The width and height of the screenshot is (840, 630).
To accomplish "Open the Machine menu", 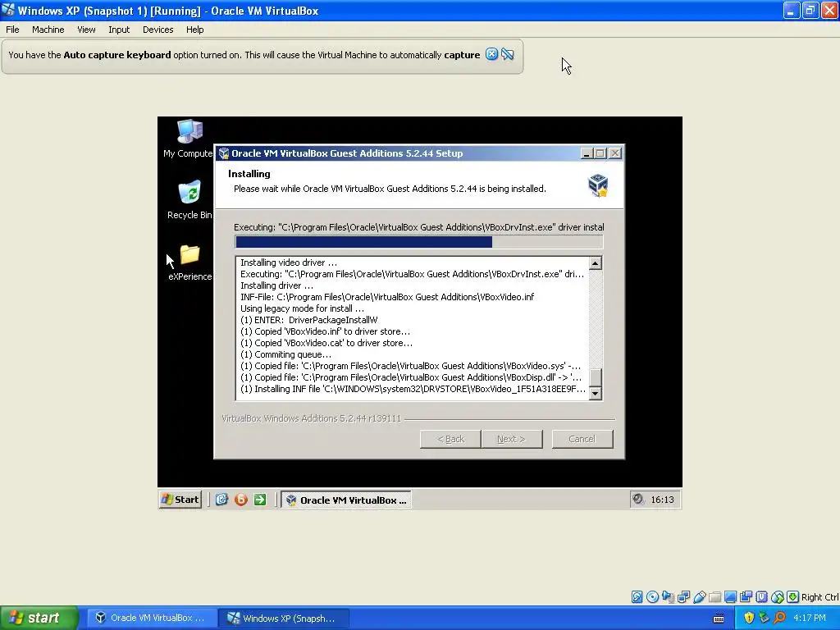I will [48, 30].
